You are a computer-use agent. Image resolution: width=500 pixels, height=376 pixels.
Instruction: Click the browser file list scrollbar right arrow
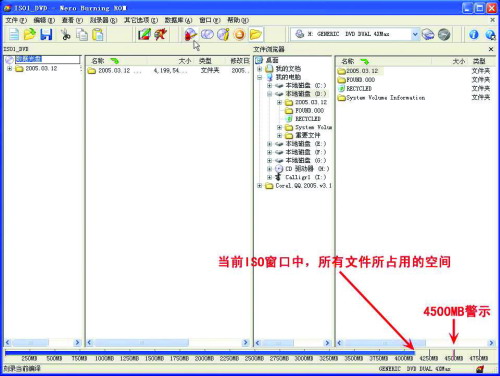(491, 342)
